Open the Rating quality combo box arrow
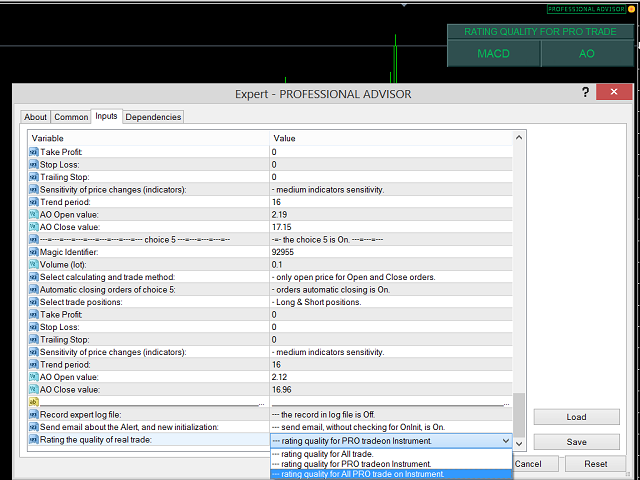Screen dimensions: 640x480 click(x=505, y=440)
